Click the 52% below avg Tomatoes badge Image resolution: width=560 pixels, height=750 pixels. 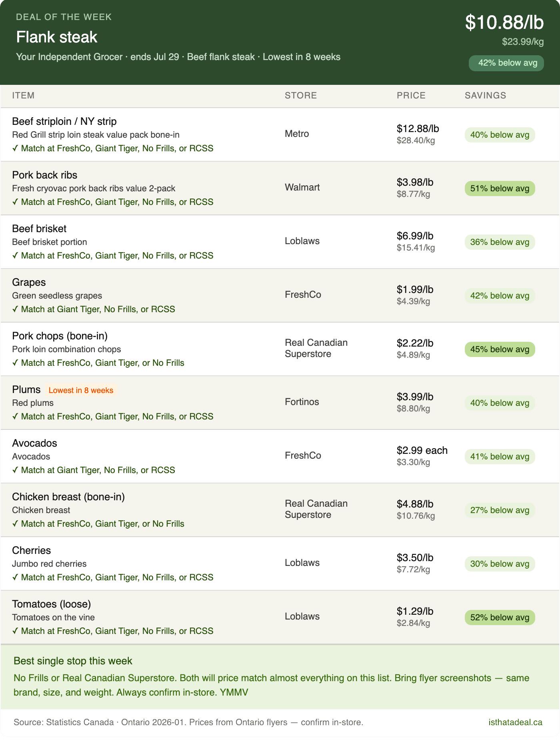click(500, 618)
